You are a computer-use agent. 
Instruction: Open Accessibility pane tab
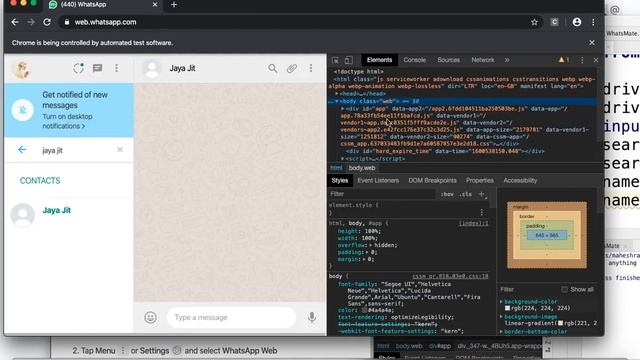coord(520,180)
